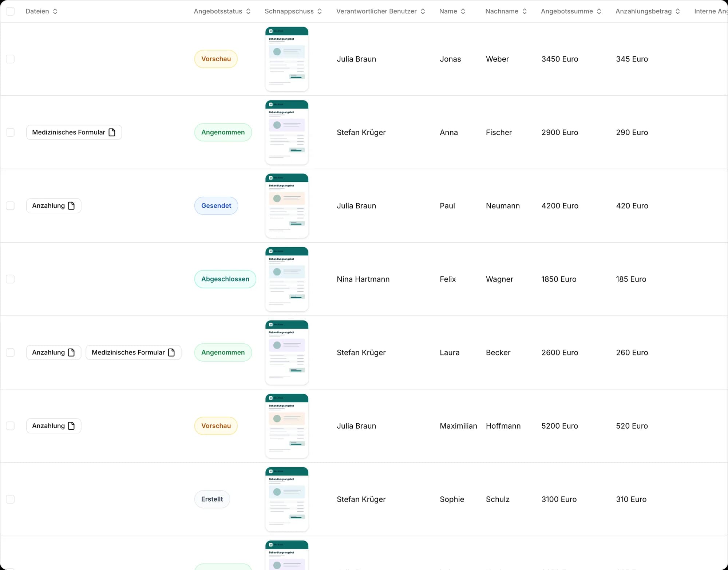Viewport: 728px width, 570px height.
Task: Select the Felix Wagner row checkbox
Action: click(x=10, y=279)
